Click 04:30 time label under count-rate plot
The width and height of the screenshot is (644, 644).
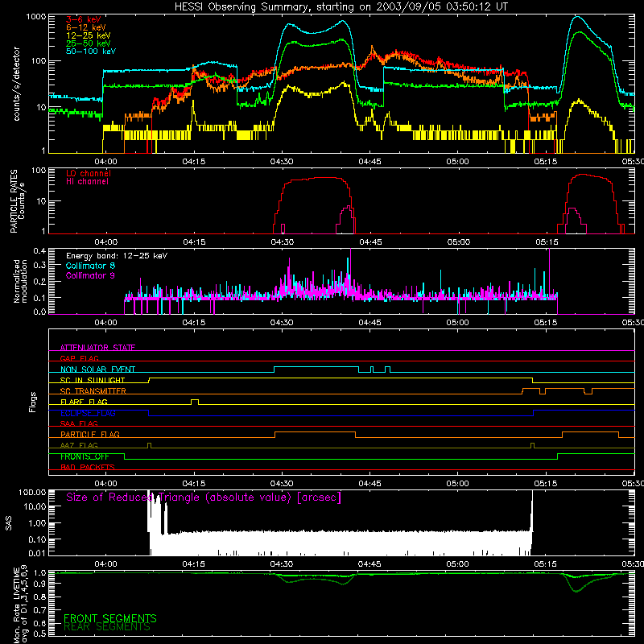point(282,162)
